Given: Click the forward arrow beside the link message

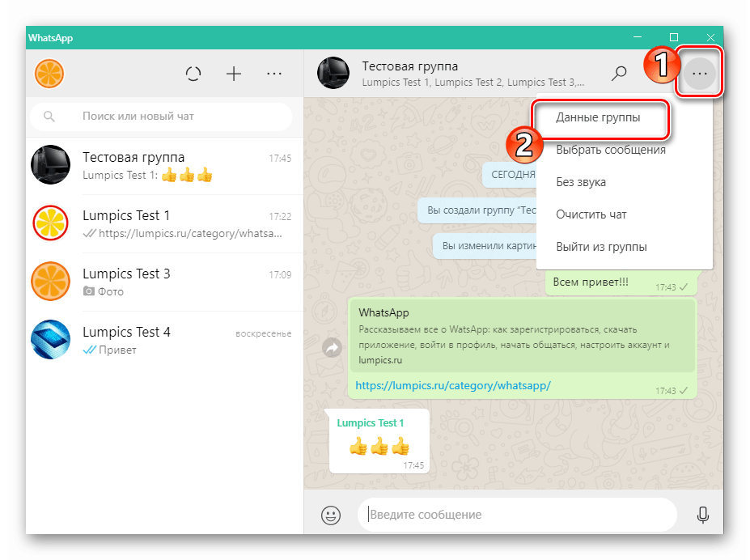Looking at the screenshot, I should [x=332, y=348].
